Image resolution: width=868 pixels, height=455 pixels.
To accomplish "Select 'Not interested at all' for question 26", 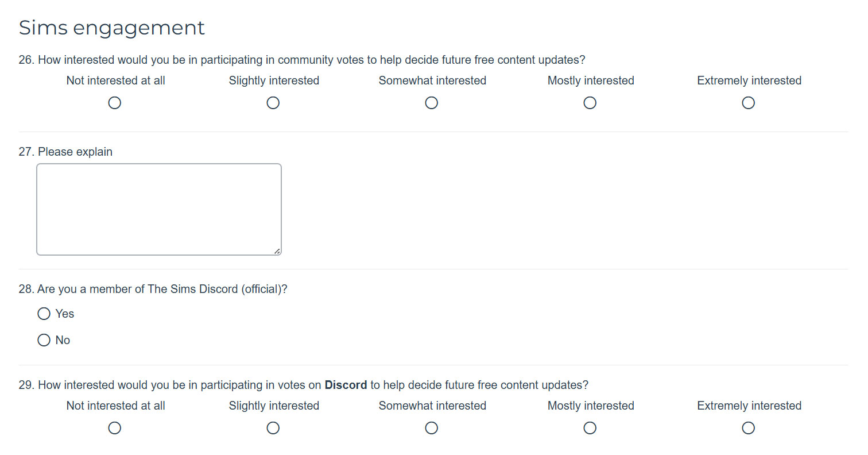I will click(115, 103).
